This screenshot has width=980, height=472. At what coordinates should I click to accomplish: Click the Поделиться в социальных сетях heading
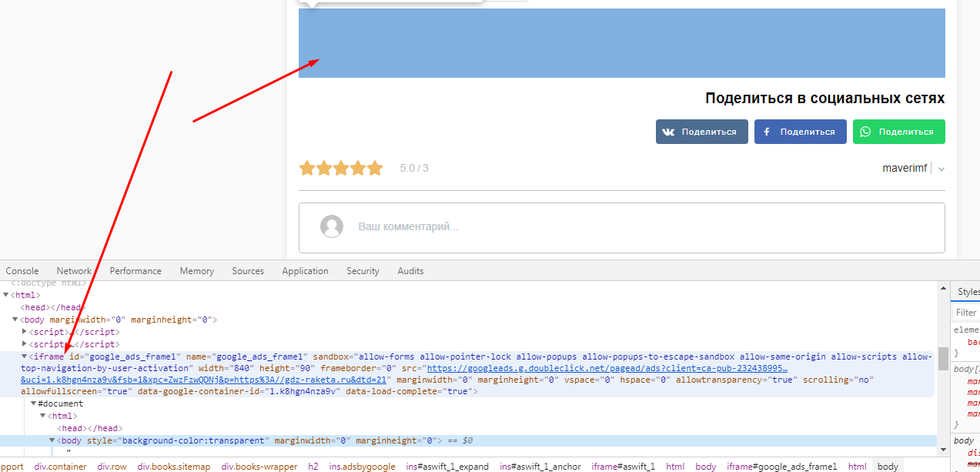point(825,99)
